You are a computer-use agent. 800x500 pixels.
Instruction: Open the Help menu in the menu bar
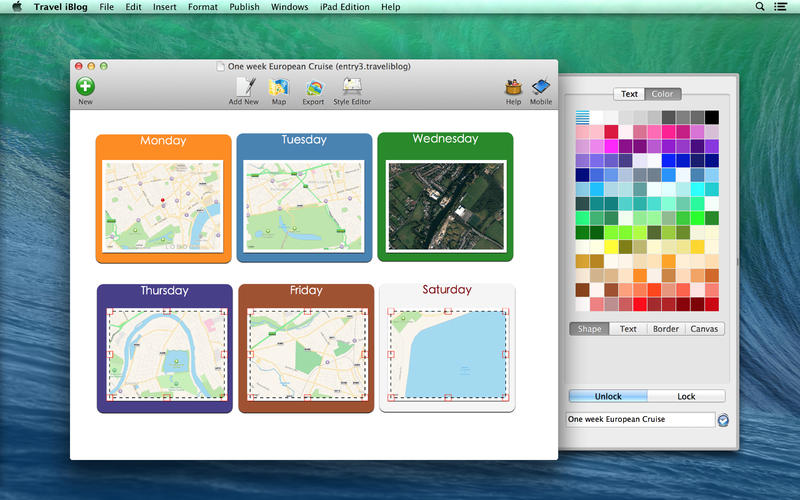click(x=390, y=7)
